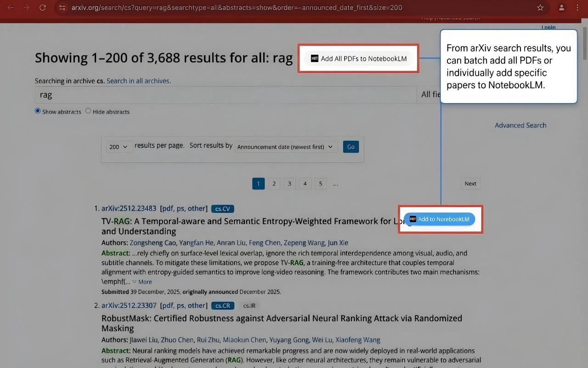Open the browser profile avatar menu
Screen dimensions: 588x368
561,7
